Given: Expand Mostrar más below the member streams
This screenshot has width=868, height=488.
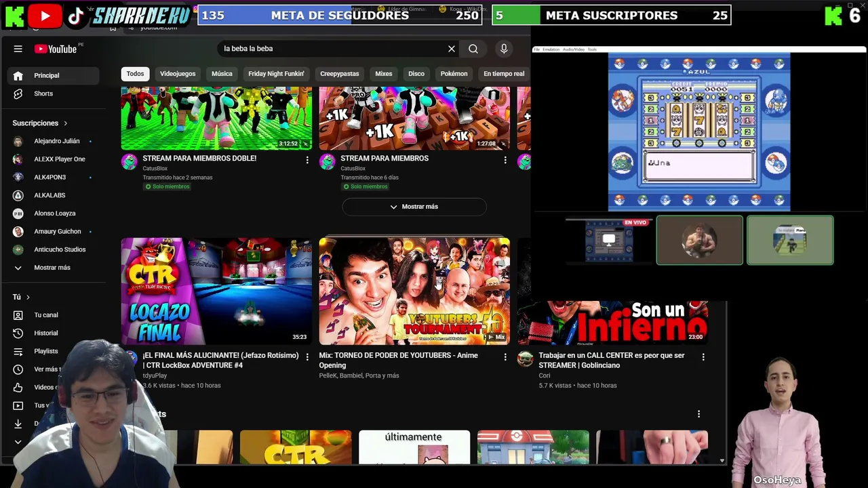Looking at the screenshot, I should (x=414, y=207).
